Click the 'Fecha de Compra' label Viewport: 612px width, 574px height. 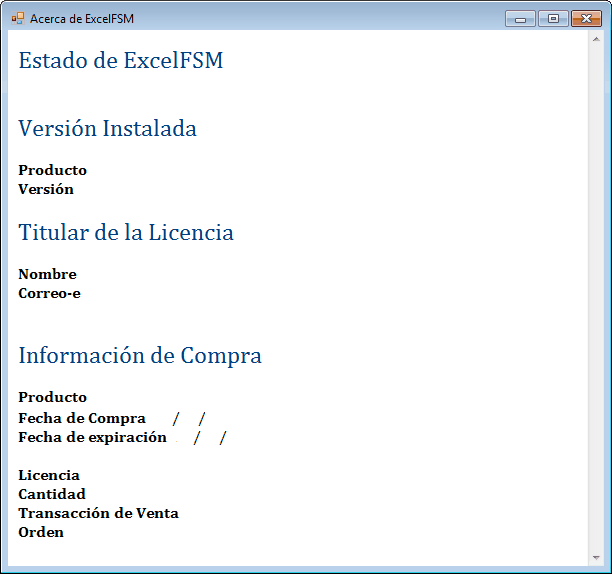[x=82, y=418]
